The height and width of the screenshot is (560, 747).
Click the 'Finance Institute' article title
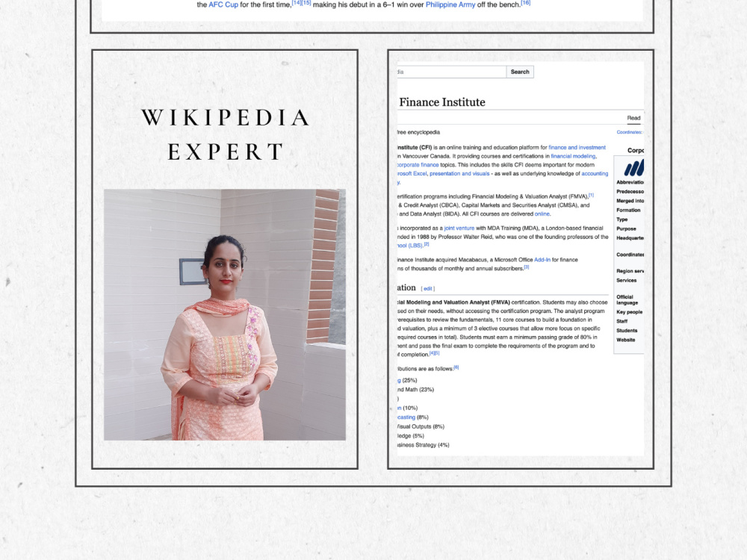pyautogui.click(x=442, y=102)
